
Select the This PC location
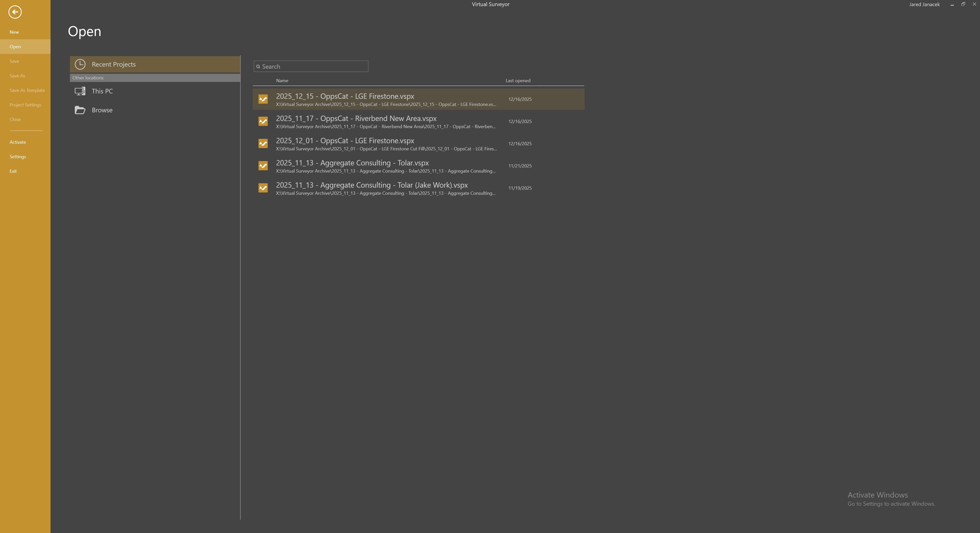[x=155, y=91]
